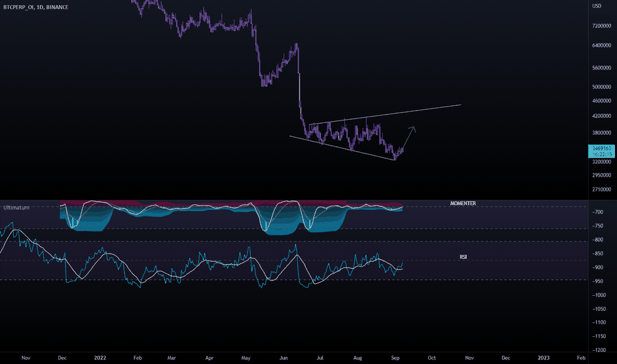The image size is (617, 364).
Task: Click the Ultimatum indicator label
Action: 17,207
